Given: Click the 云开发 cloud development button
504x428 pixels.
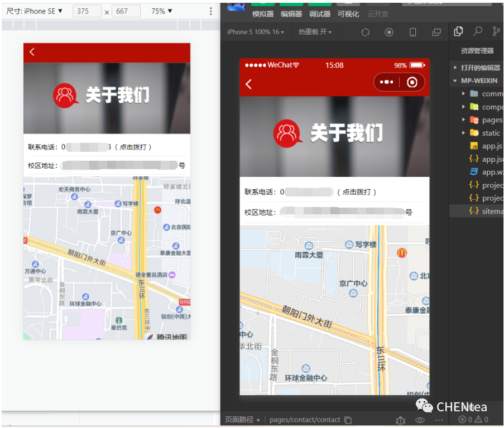Looking at the screenshot, I should pos(378,10).
